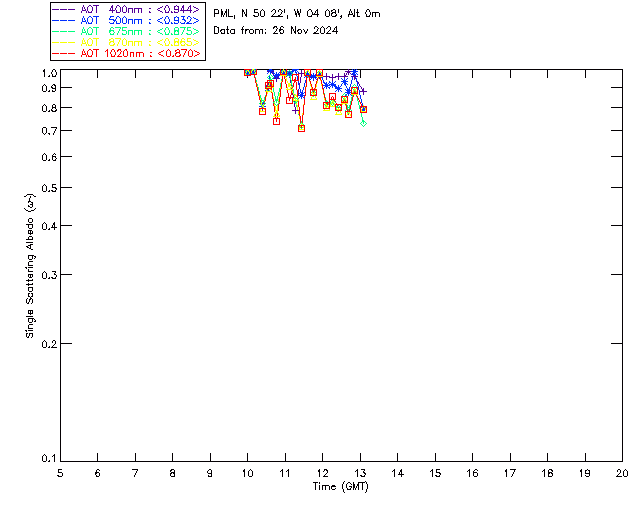Click the last purple plus marker on 400nm line
Viewport: 640px width, 512px height.
tap(363, 91)
